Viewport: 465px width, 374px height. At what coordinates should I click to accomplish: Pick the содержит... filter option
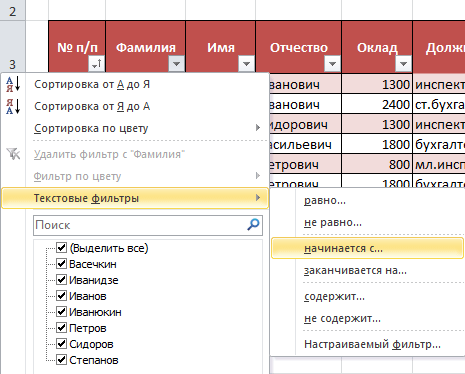pyautogui.click(x=367, y=296)
